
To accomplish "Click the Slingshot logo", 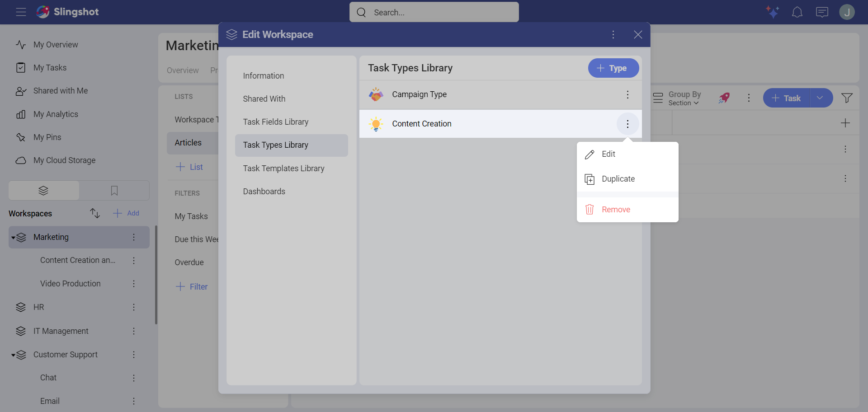I will pyautogui.click(x=67, y=12).
